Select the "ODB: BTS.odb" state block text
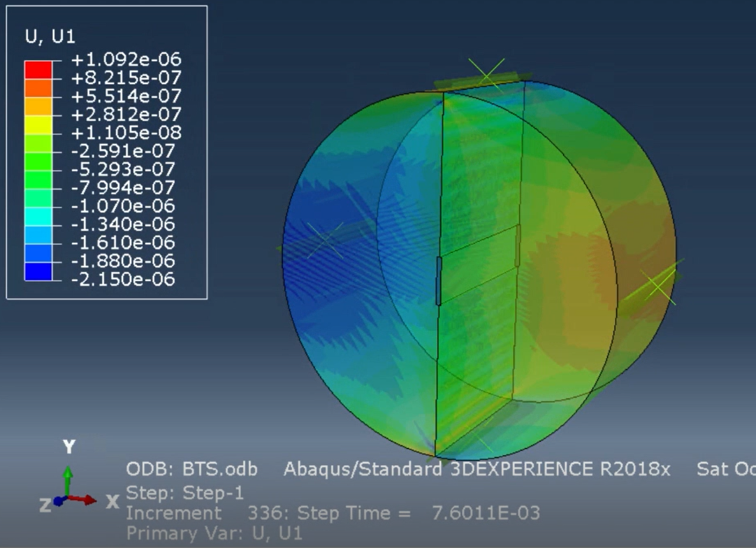 (192, 469)
